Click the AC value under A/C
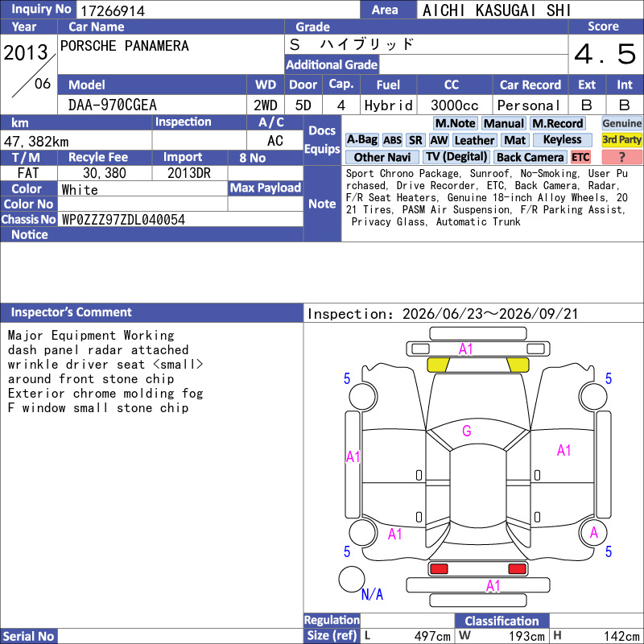644x644 pixels. (275, 141)
